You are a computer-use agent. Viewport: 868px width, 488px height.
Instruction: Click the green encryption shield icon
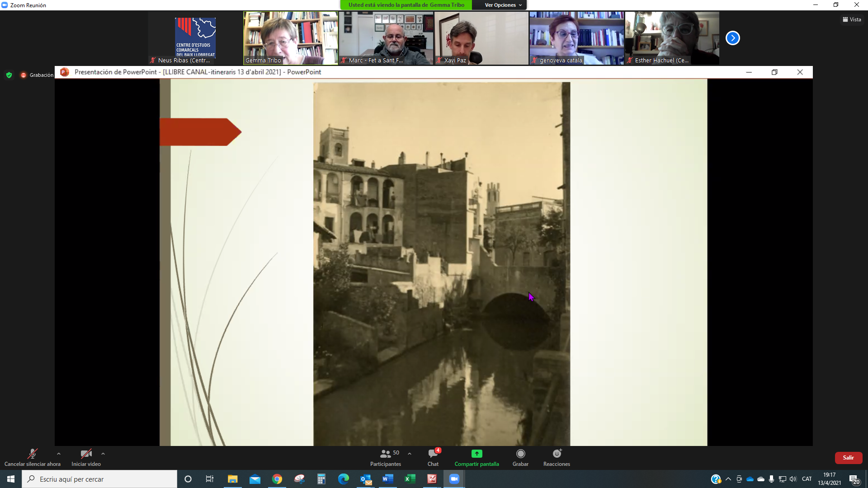pos(9,75)
